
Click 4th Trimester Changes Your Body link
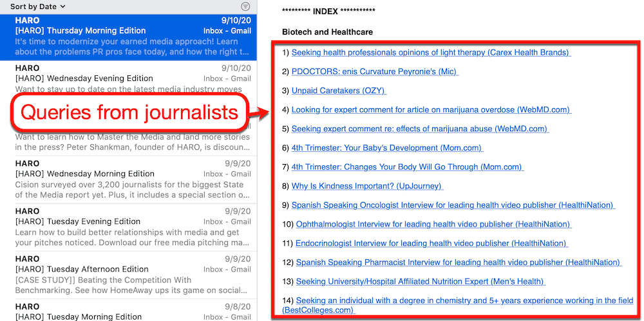pos(407,167)
